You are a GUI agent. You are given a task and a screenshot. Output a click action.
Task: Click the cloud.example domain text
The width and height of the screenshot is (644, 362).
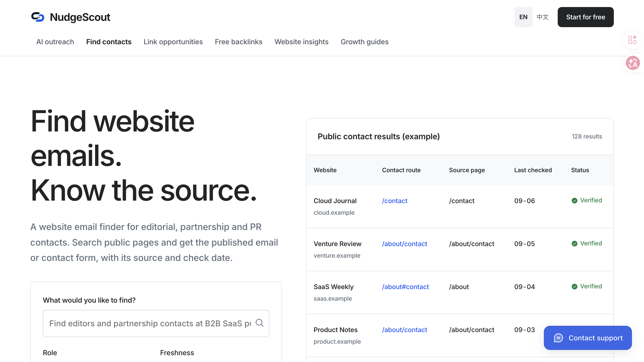click(x=334, y=213)
